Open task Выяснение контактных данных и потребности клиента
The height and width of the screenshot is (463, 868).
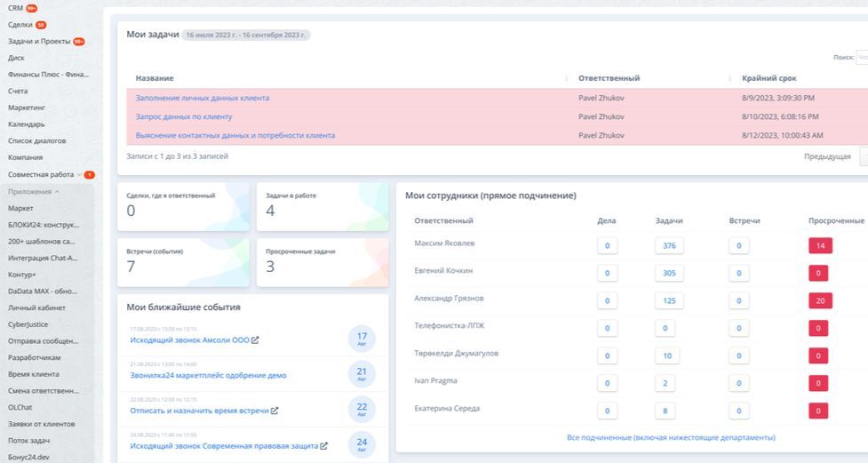click(235, 135)
